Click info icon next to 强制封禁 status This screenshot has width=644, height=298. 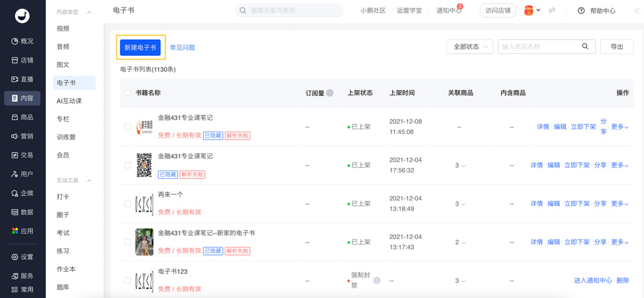pyautogui.click(x=377, y=281)
